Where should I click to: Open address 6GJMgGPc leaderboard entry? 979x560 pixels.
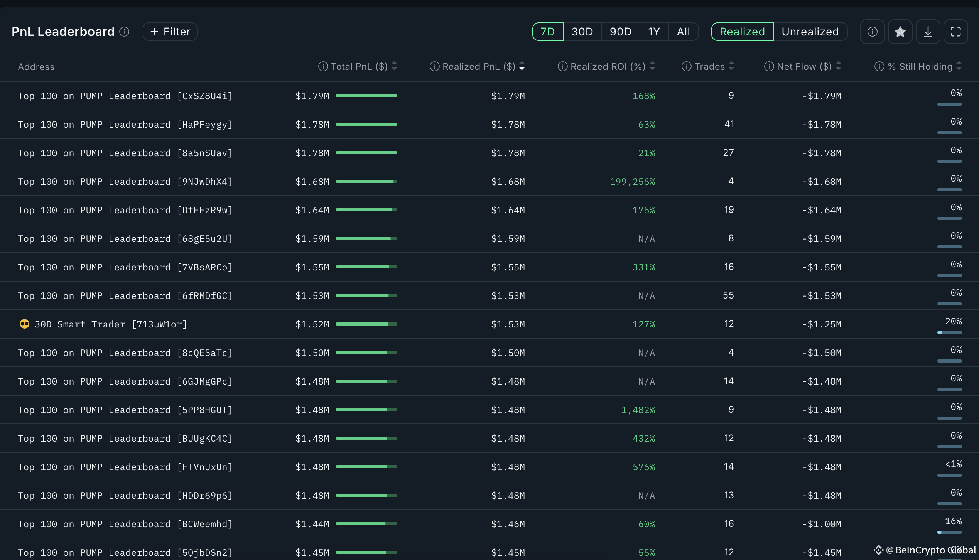(x=125, y=381)
